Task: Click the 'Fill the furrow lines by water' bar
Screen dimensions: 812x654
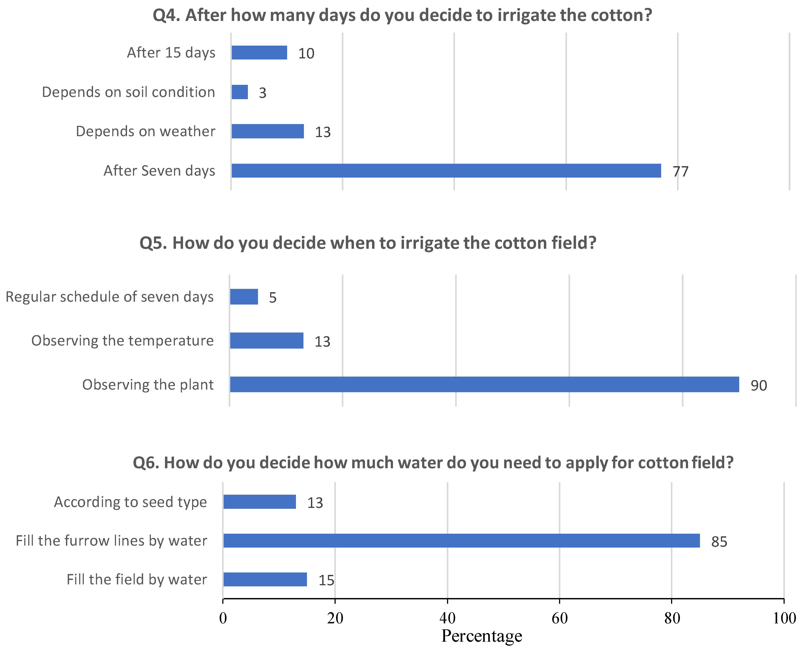Action: [461, 541]
